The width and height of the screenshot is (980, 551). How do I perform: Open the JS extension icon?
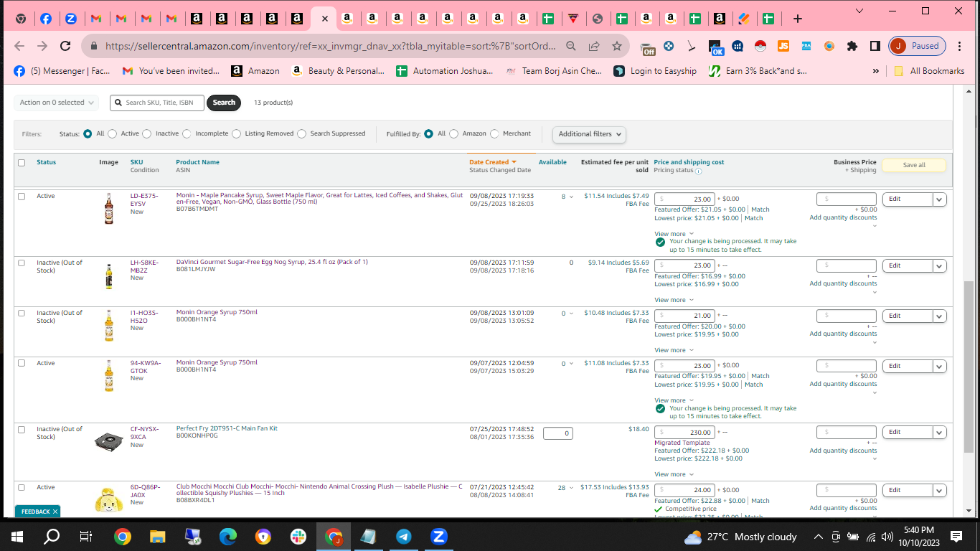[783, 46]
